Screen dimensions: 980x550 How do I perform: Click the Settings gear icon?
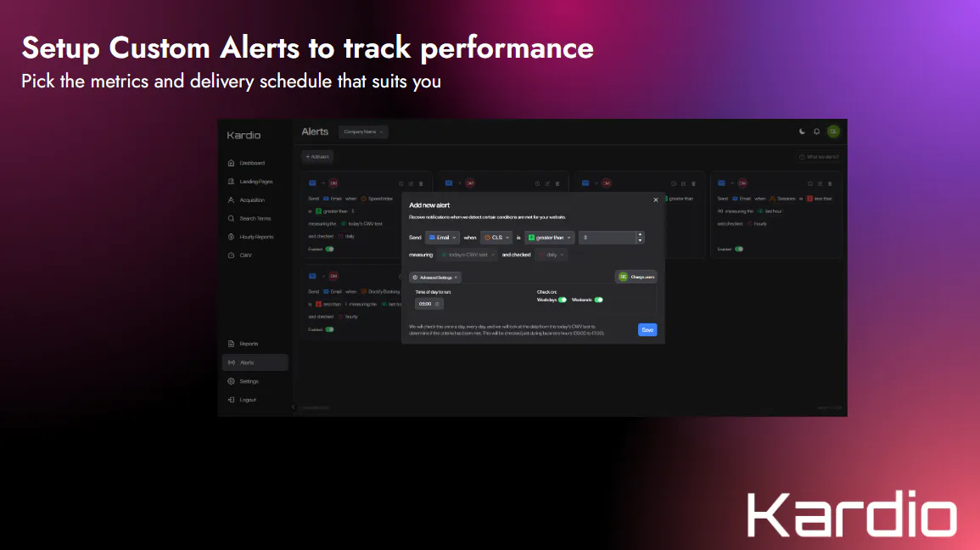pyautogui.click(x=232, y=381)
